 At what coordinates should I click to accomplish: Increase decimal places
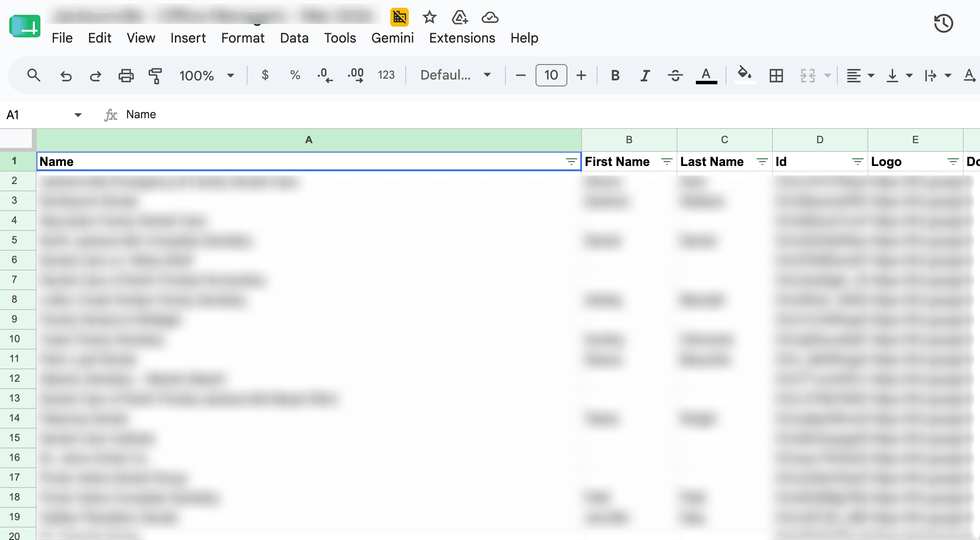[x=355, y=75]
